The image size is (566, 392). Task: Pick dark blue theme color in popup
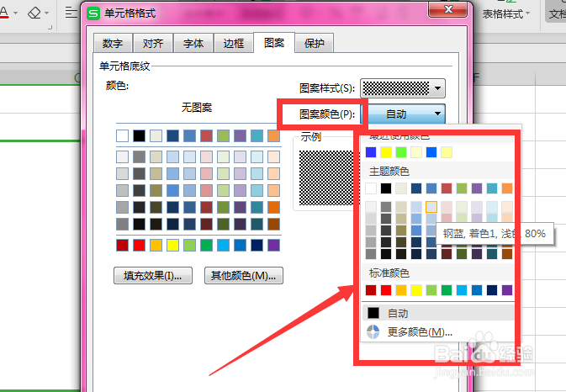pyautogui.click(x=416, y=188)
